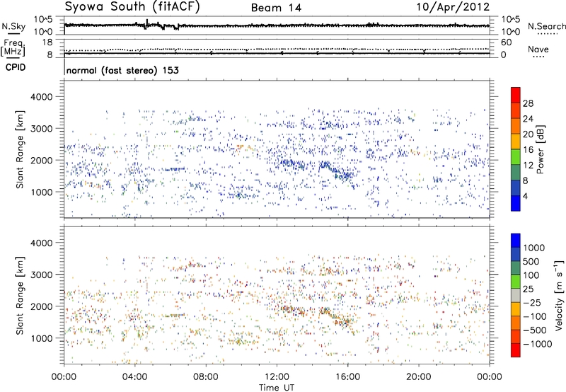This screenshot has height=392, width=566.
Task: Click '-25' on the Velocity colorbar
Action: point(532,302)
